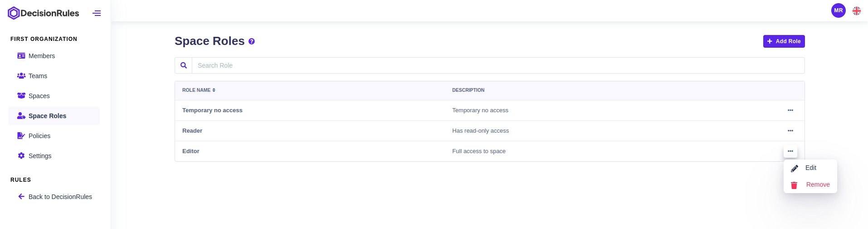Viewport: 868px width, 229px height.
Task: Open the MR user avatar menu
Action: [x=838, y=10]
